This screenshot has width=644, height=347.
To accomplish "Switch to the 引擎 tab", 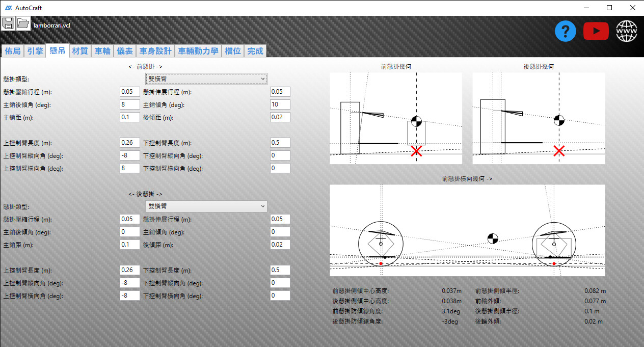I will coord(35,51).
